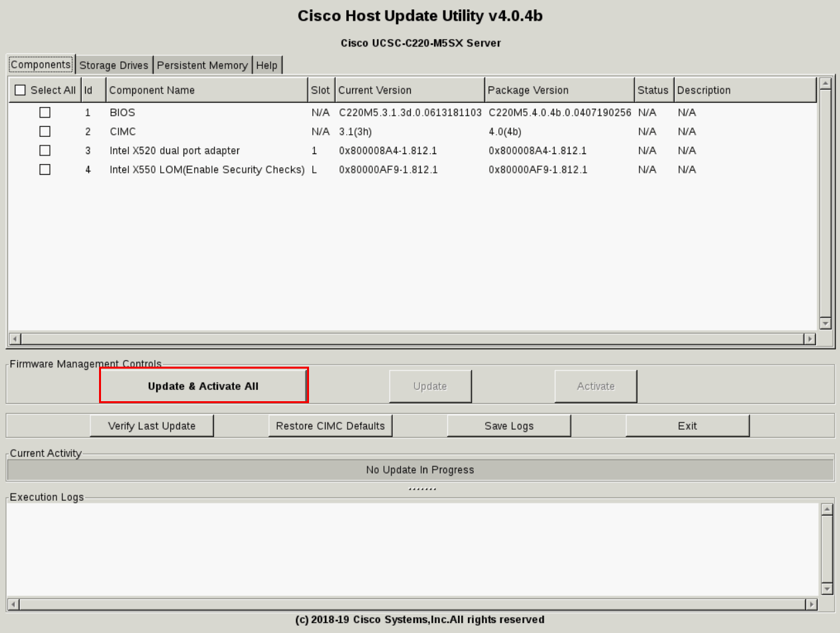Switch to the Components tab
840x633 pixels.
click(x=41, y=64)
